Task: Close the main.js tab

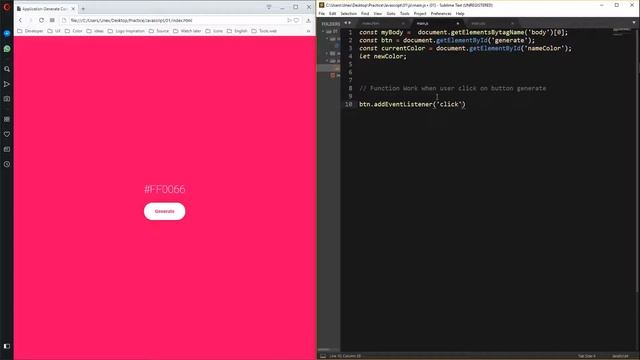Action: click(458, 24)
